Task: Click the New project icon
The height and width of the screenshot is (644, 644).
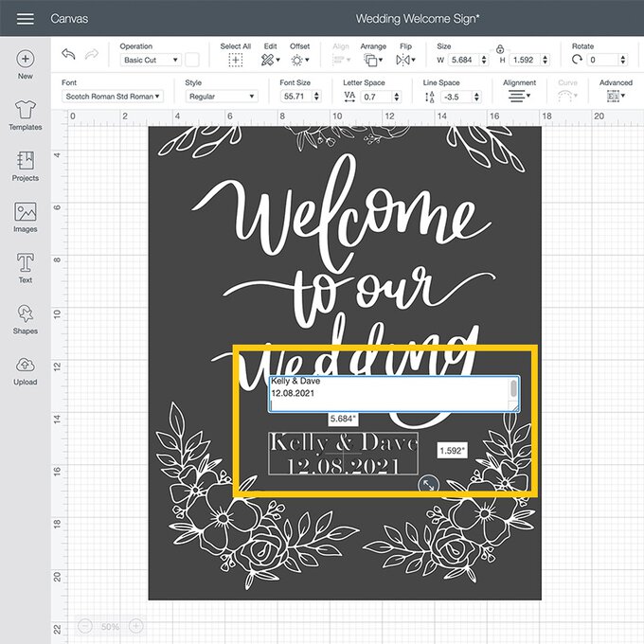Action: (x=26, y=60)
